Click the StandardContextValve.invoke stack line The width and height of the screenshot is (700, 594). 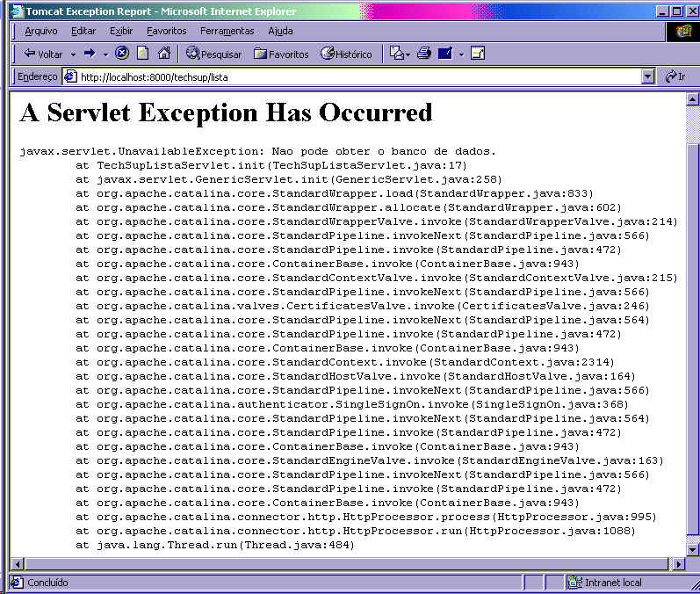(376, 279)
